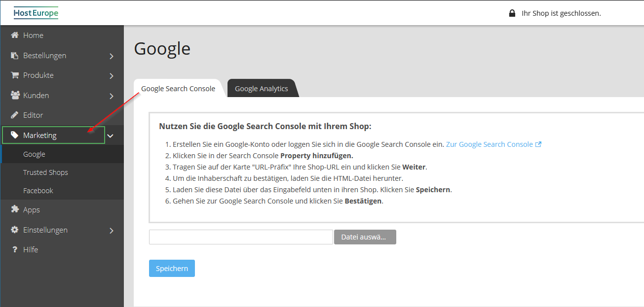Click step 1 'Erstellen Sie ein Google-Konto' text
This screenshot has width=644, height=307.
tap(308, 144)
